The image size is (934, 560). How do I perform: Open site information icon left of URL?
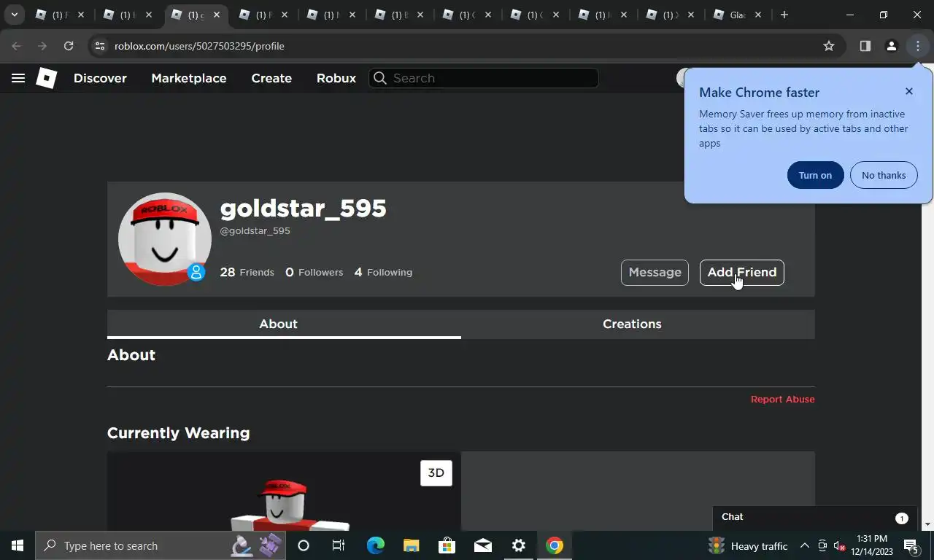point(100,46)
